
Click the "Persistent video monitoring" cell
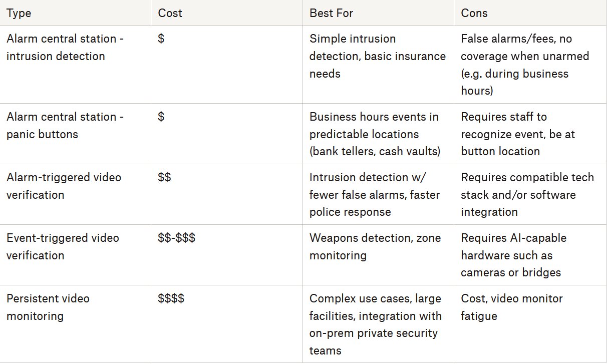click(75, 324)
